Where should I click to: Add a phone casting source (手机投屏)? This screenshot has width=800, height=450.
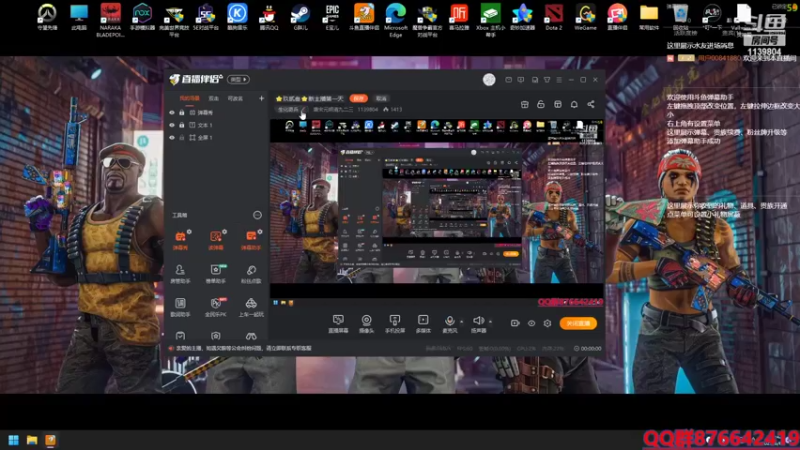pos(394,324)
